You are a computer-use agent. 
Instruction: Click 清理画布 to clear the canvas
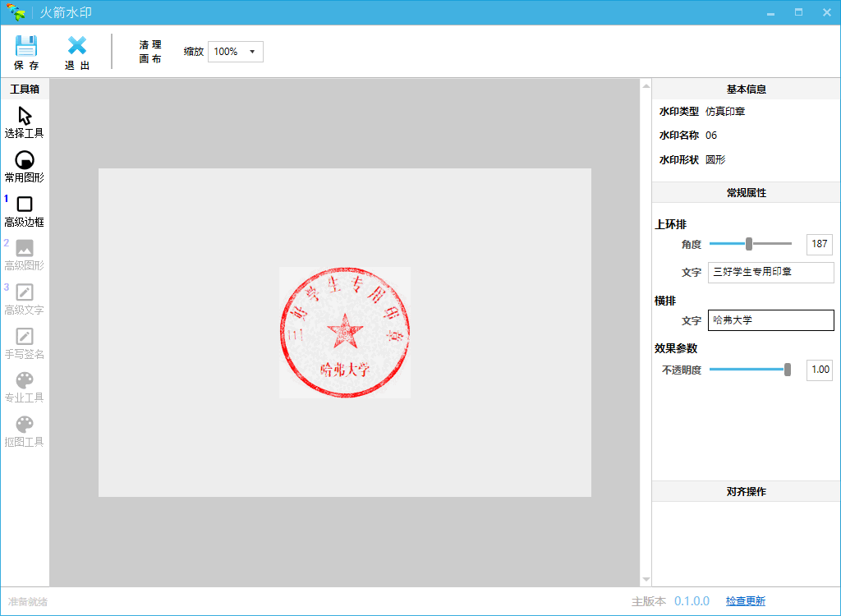coord(150,51)
